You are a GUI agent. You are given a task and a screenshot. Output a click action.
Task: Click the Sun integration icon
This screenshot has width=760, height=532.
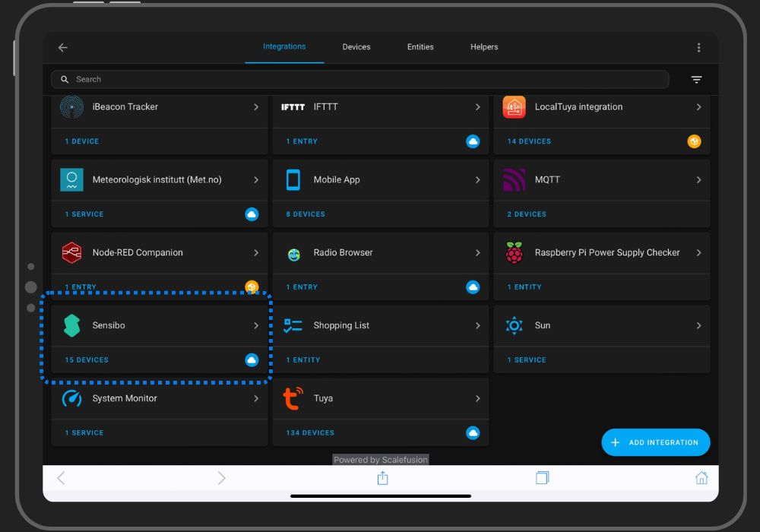coord(515,325)
